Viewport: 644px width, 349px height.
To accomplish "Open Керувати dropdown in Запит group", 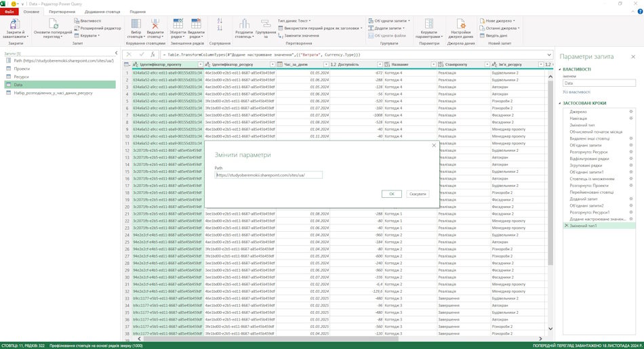I will pyautogui.click(x=87, y=36).
